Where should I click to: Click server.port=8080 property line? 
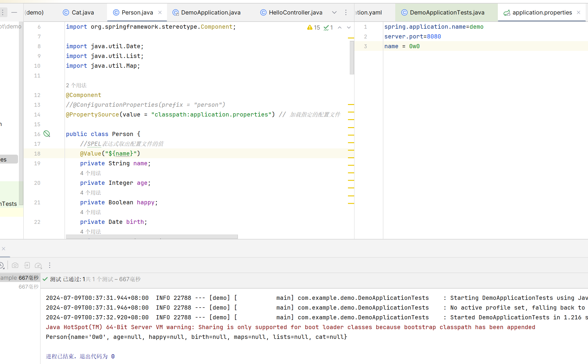413,36
